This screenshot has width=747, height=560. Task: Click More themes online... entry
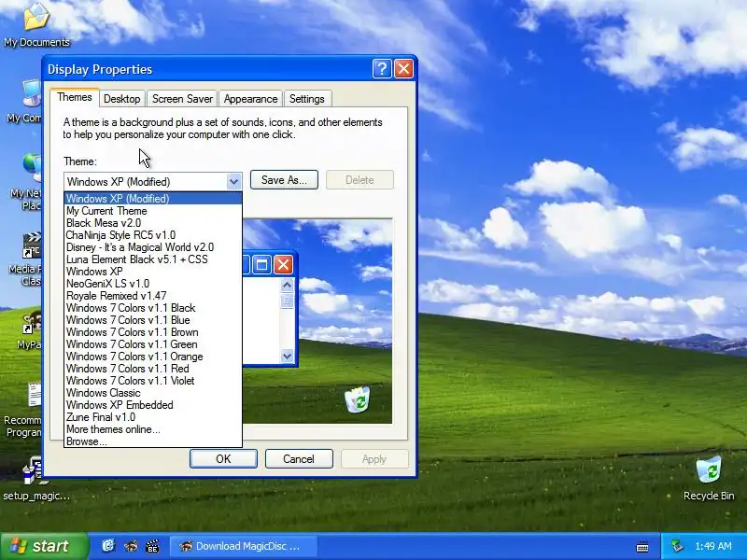(153, 429)
